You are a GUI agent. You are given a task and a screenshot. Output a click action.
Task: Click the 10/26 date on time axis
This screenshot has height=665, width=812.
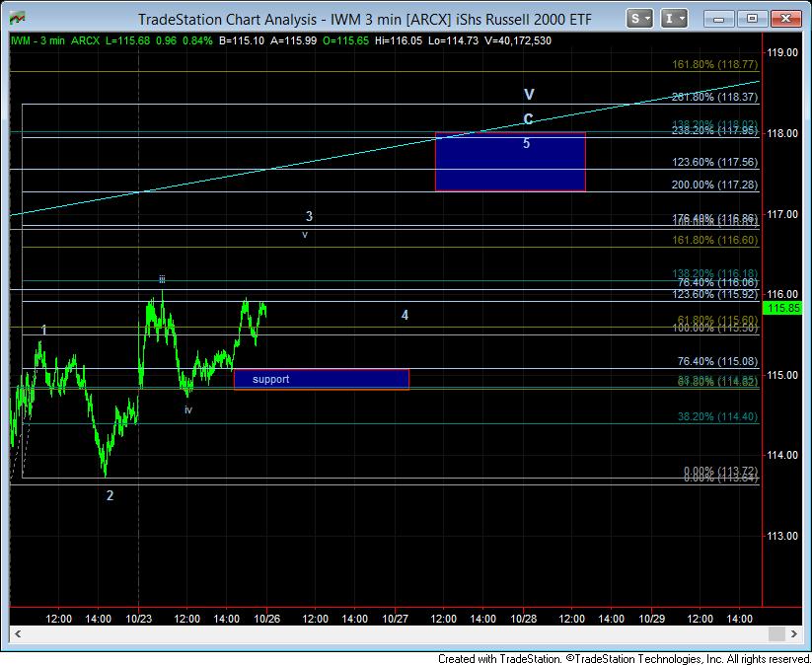coord(267,619)
